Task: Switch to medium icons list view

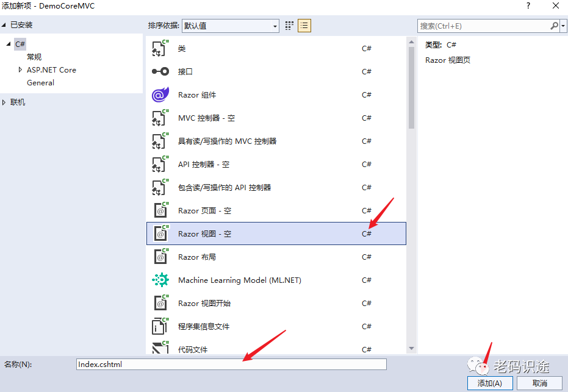Action: click(x=304, y=26)
